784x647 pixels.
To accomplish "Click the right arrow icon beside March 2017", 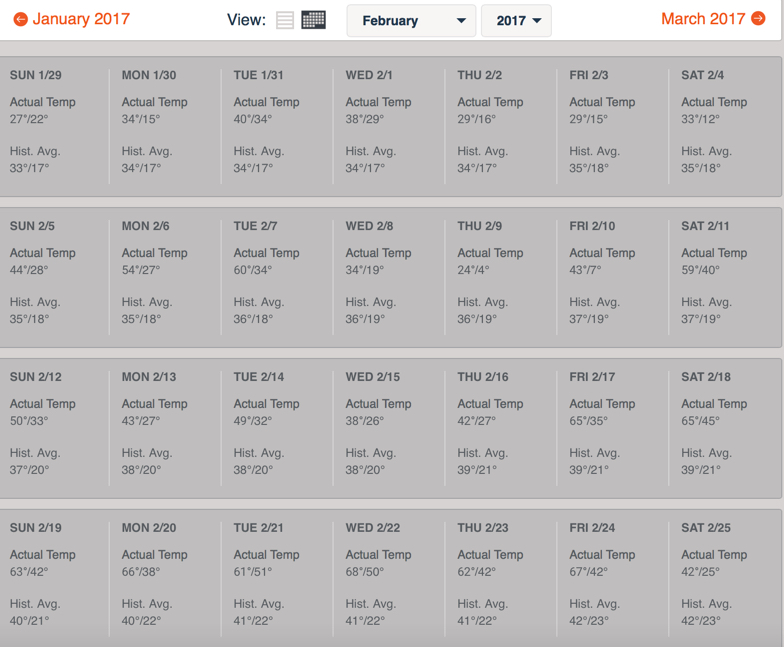I will pyautogui.click(x=758, y=19).
